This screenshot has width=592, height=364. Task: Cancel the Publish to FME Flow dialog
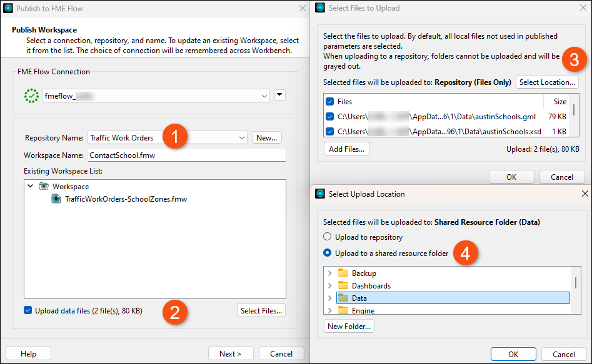tap(281, 353)
